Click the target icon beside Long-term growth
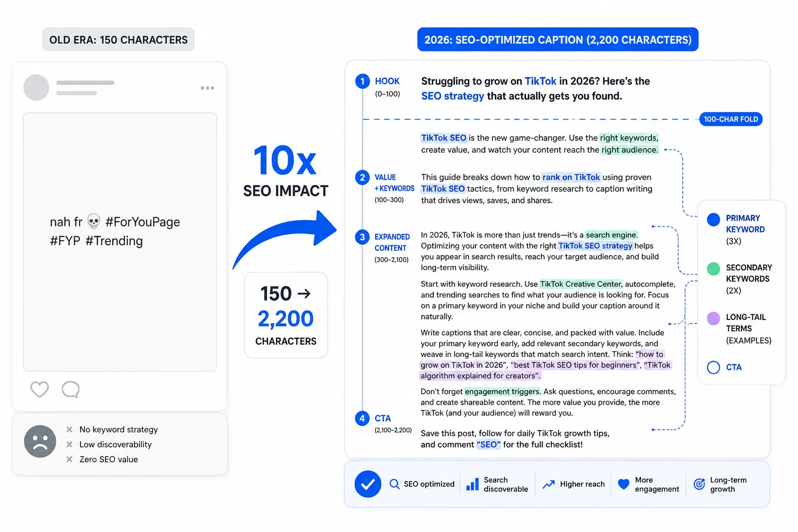798x532 pixels. click(700, 484)
